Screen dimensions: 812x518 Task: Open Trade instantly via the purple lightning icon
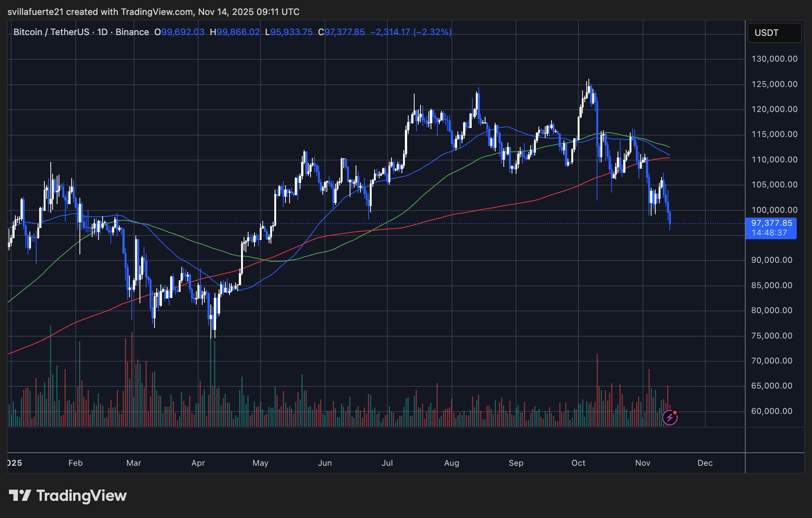click(x=671, y=418)
